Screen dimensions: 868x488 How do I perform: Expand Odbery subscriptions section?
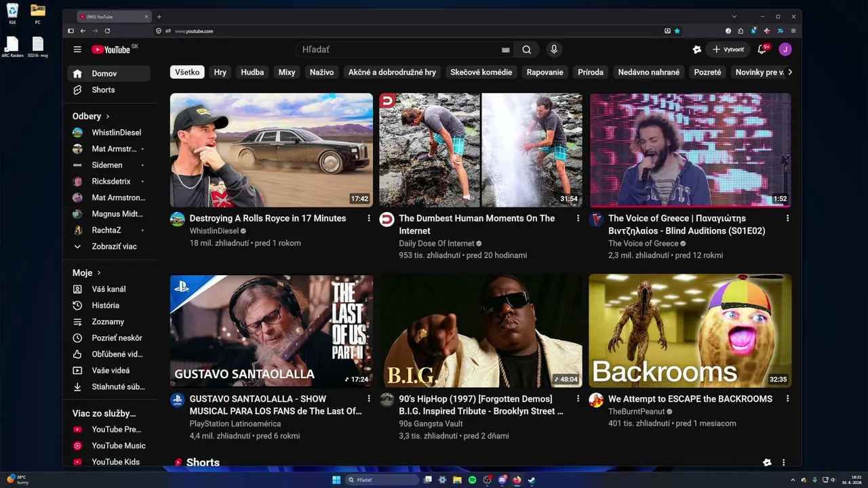tap(91, 116)
